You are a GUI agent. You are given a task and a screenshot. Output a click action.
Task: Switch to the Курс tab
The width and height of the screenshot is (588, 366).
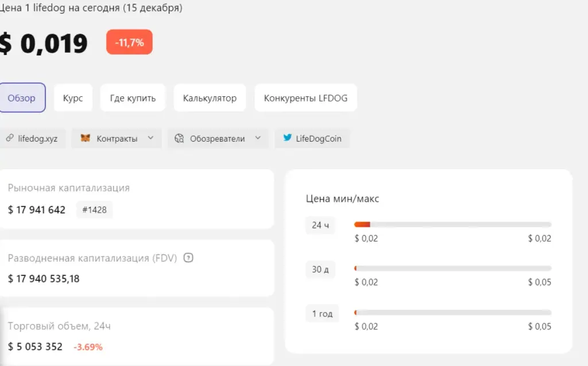[73, 98]
